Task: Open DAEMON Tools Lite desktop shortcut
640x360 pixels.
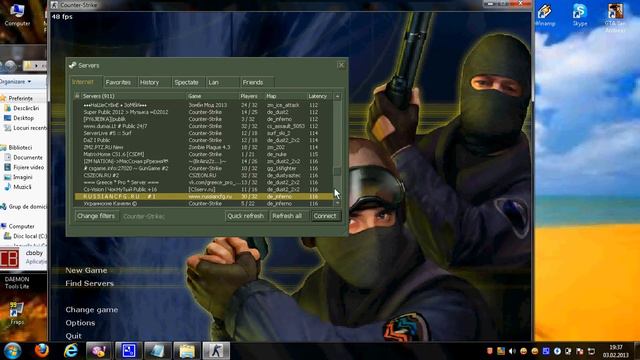Action: tap(17, 282)
